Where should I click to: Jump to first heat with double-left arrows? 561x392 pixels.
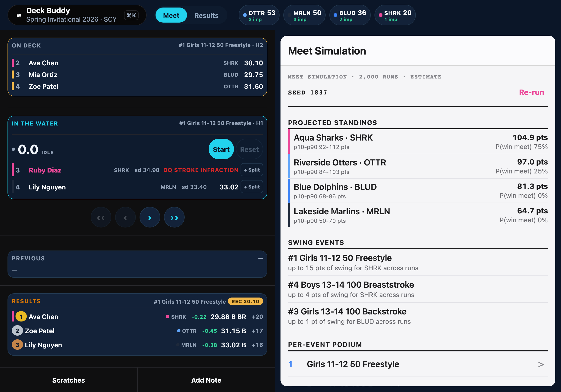point(101,217)
